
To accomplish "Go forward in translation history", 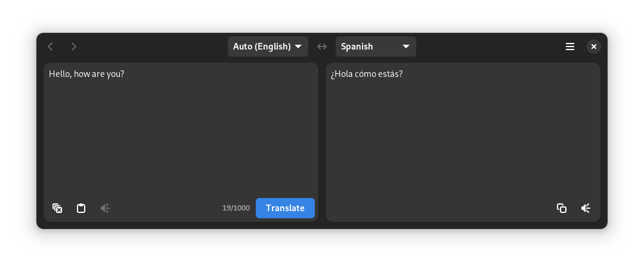I will (73, 47).
